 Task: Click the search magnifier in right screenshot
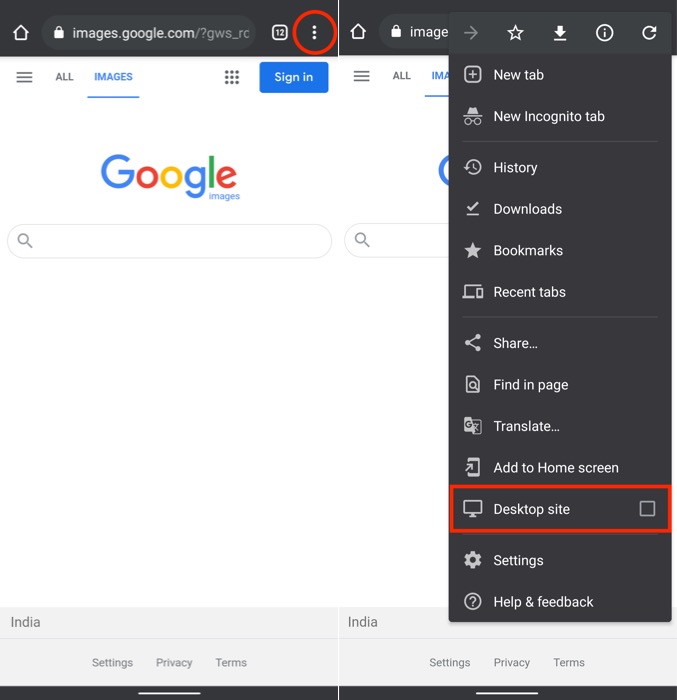coord(362,240)
